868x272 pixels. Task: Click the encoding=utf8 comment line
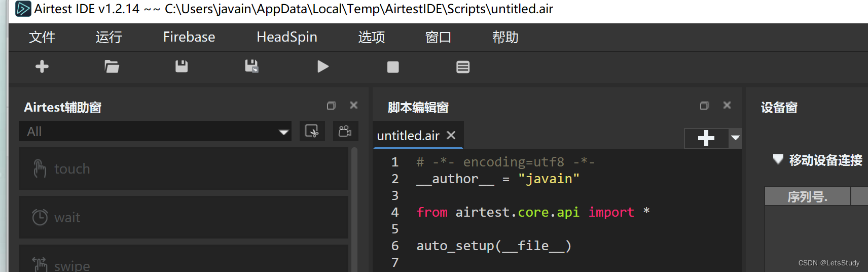click(x=505, y=162)
